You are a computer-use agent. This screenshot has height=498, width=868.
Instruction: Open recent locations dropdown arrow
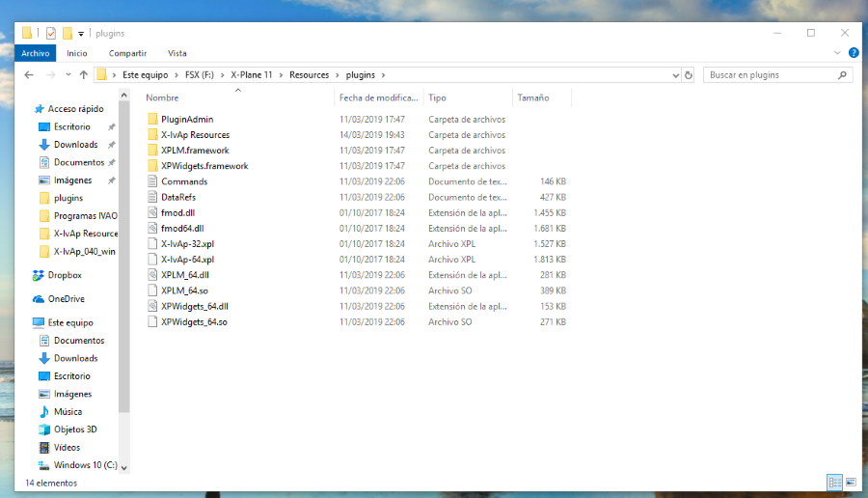[68, 74]
